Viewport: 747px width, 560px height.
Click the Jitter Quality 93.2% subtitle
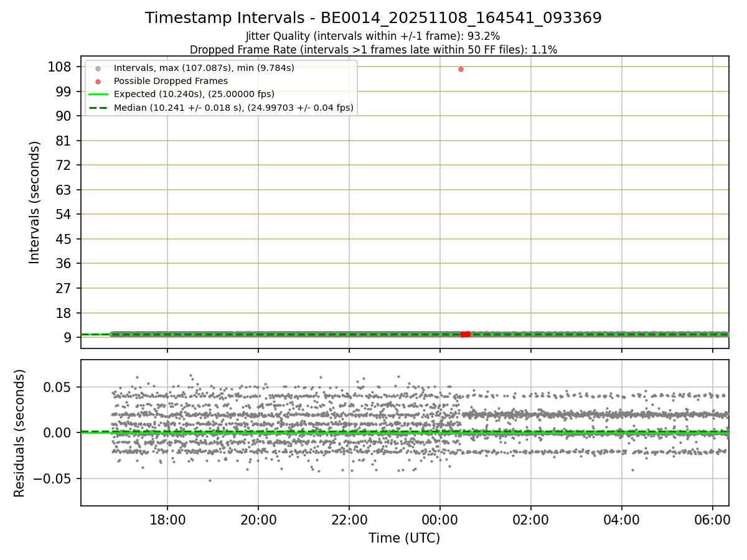pos(373,36)
